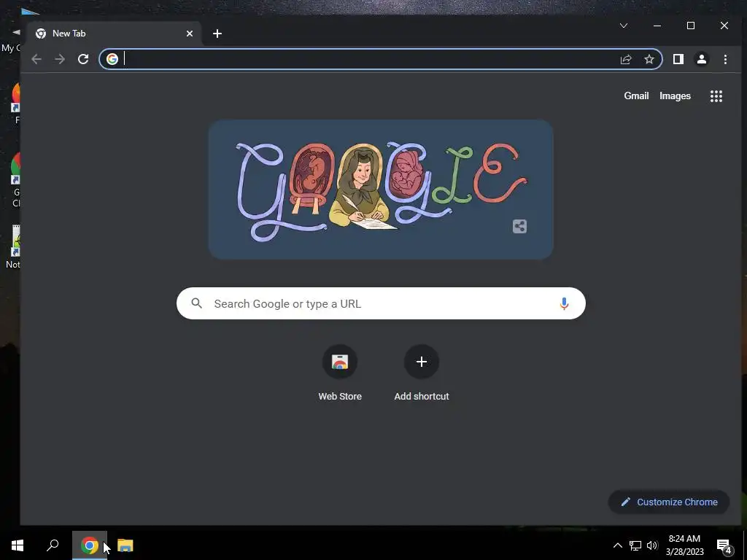Open the network status tray icon
This screenshot has height=560, width=747.
(x=635, y=545)
